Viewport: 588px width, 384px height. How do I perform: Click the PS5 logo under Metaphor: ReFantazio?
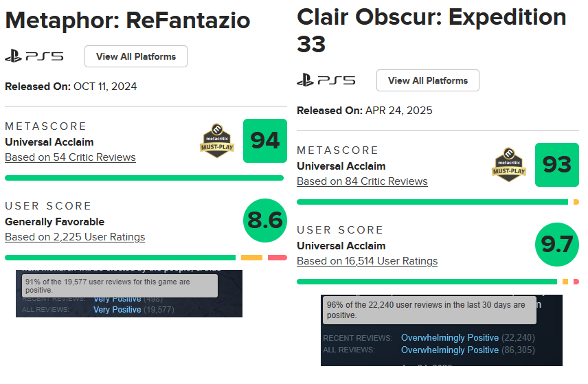(x=34, y=56)
